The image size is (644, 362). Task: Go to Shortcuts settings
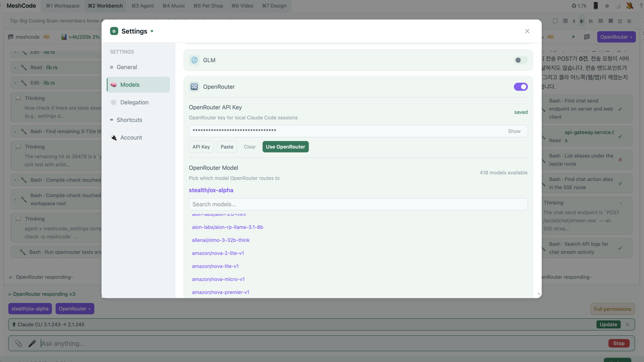pyautogui.click(x=138, y=120)
